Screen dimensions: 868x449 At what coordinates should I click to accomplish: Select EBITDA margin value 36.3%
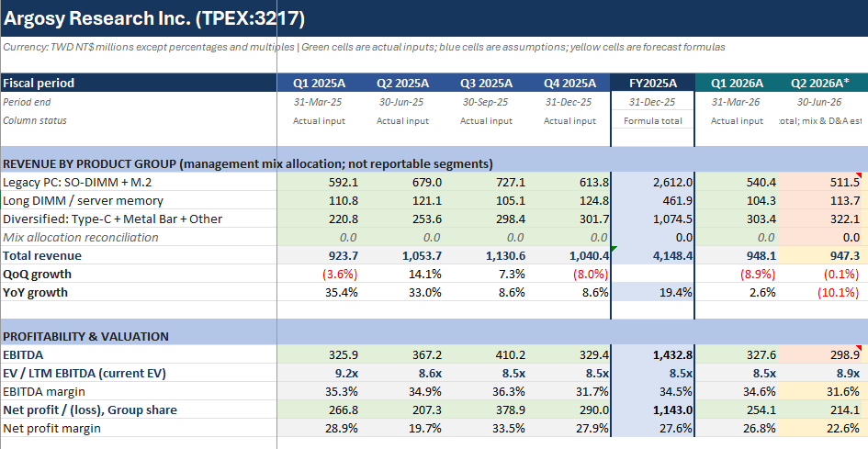click(486, 391)
